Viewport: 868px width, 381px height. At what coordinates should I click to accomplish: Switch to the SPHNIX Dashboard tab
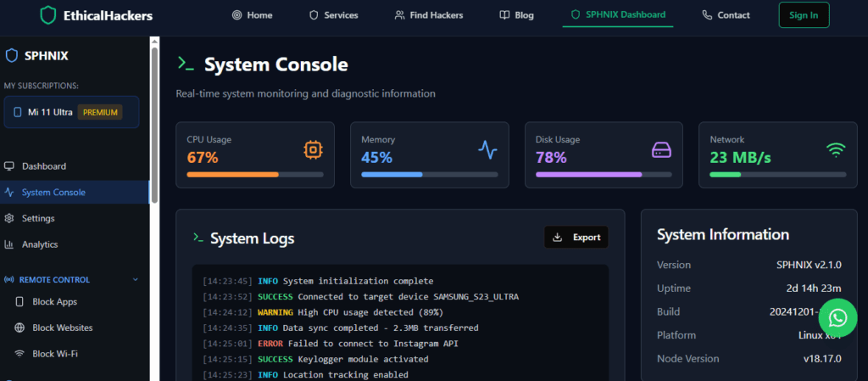click(x=617, y=15)
